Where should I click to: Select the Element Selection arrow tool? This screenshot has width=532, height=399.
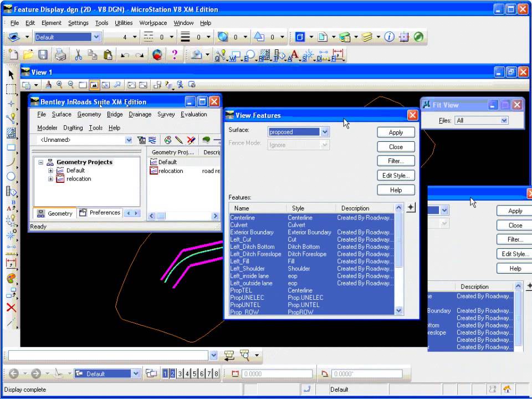(11, 74)
